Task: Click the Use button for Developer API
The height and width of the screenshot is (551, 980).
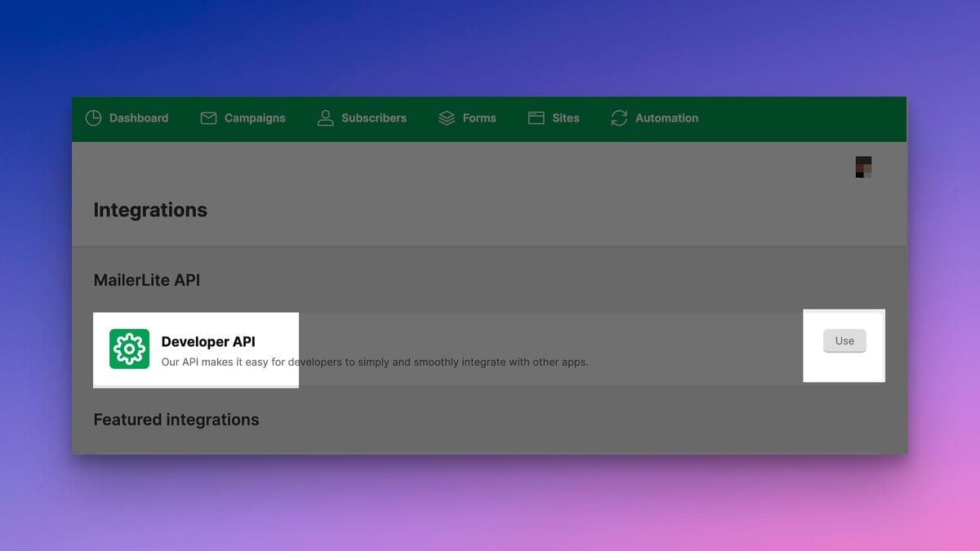Action: pos(844,341)
